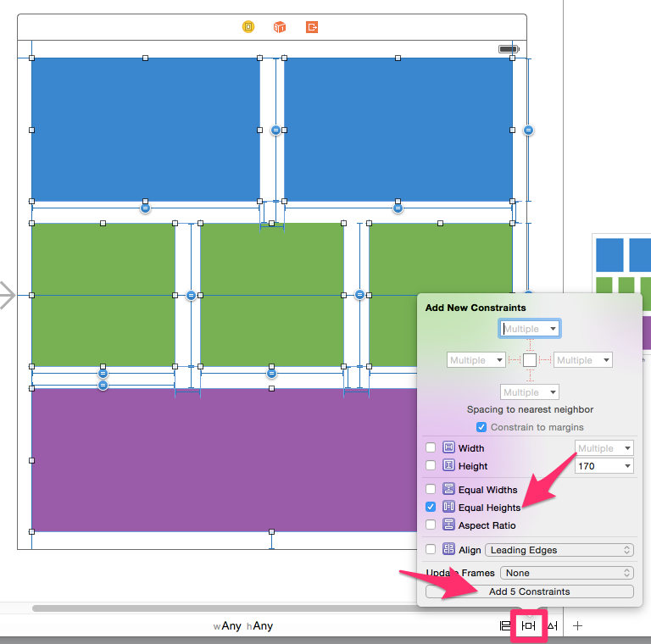Select the left green view

tap(103, 295)
